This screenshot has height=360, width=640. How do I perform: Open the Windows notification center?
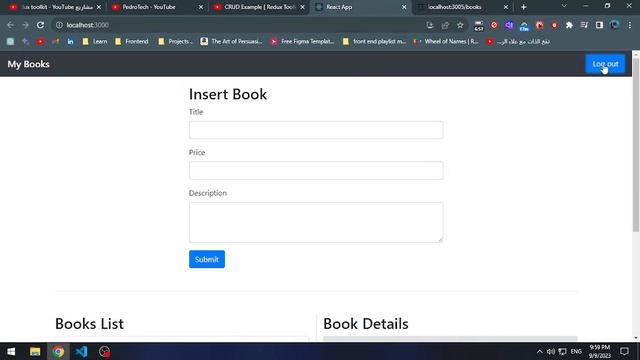(x=624, y=351)
